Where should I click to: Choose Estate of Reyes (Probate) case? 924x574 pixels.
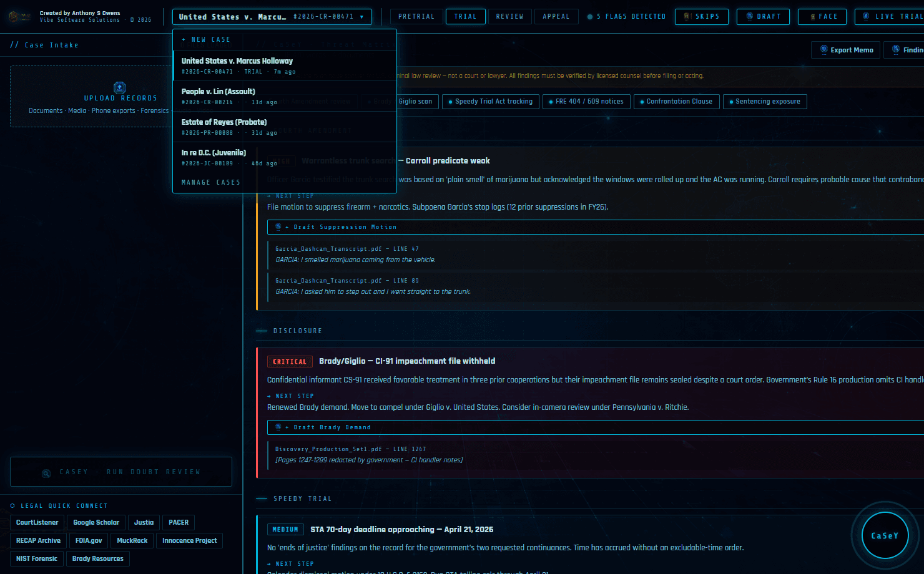(x=285, y=127)
